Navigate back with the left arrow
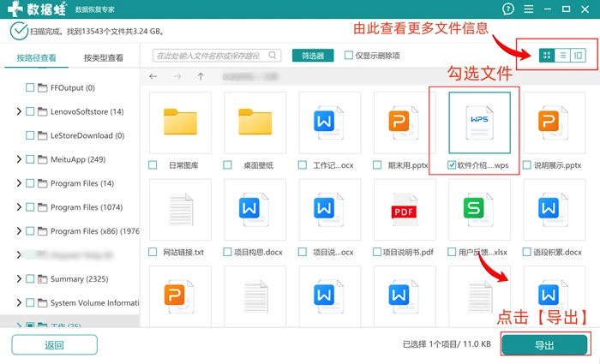This screenshot has width=600, height=364. [x=153, y=76]
